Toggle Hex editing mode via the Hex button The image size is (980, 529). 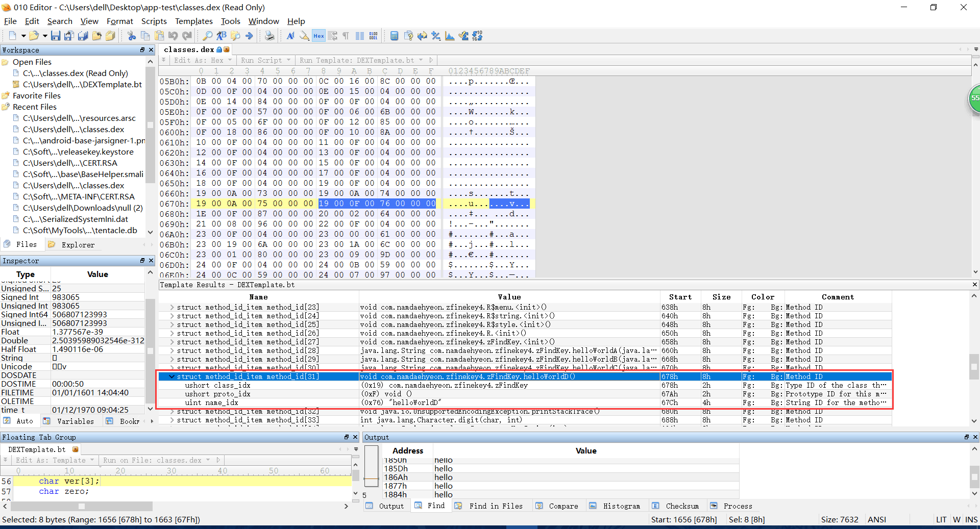pyautogui.click(x=318, y=36)
